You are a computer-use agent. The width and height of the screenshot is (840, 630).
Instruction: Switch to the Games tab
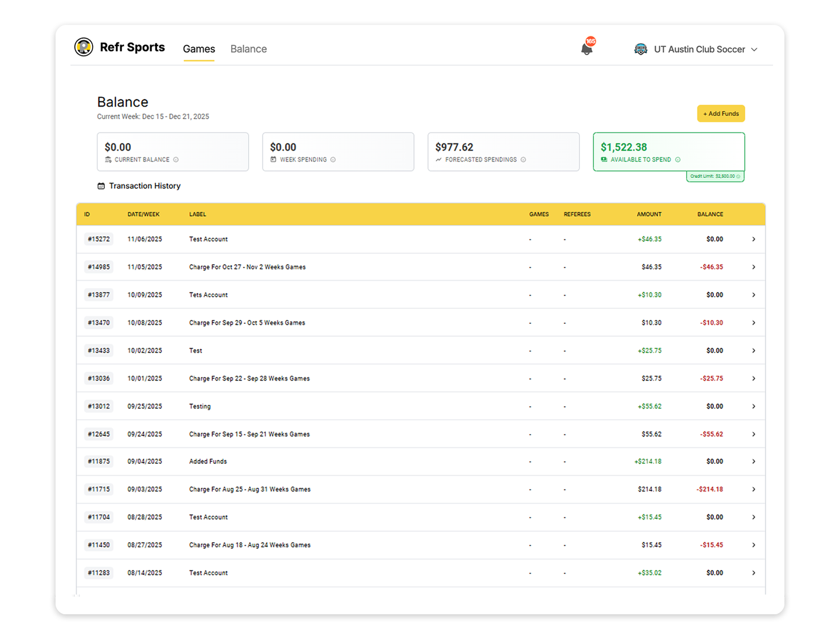(x=199, y=49)
